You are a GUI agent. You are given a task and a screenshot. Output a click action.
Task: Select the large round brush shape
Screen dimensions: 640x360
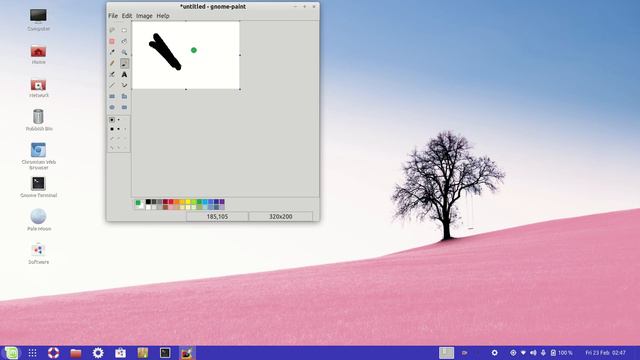[x=112, y=129]
